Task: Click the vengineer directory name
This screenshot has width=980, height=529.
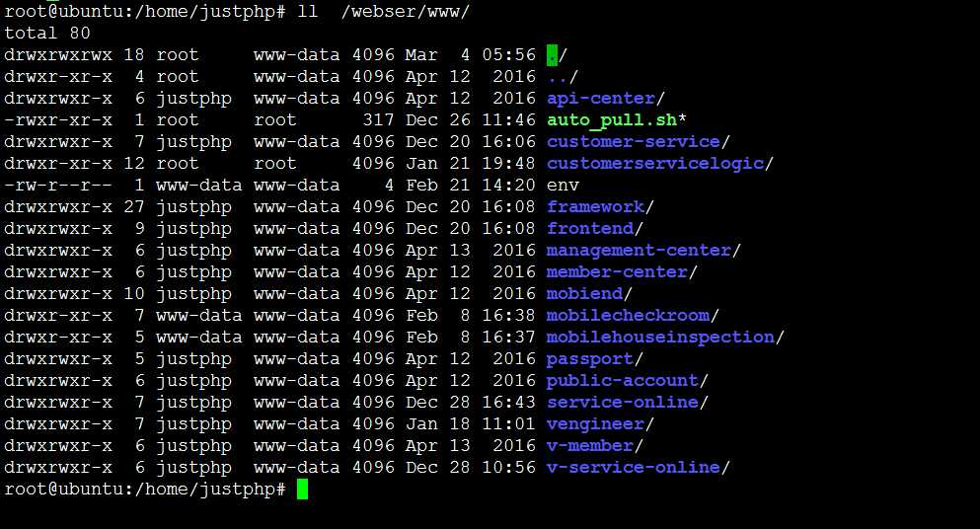Action: (x=595, y=424)
